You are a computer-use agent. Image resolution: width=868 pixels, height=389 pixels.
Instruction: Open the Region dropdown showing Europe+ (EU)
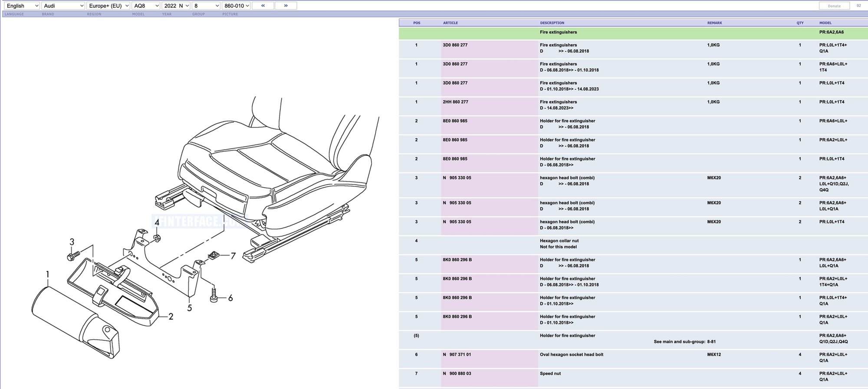pyautogui.click(x=108, y=6)
